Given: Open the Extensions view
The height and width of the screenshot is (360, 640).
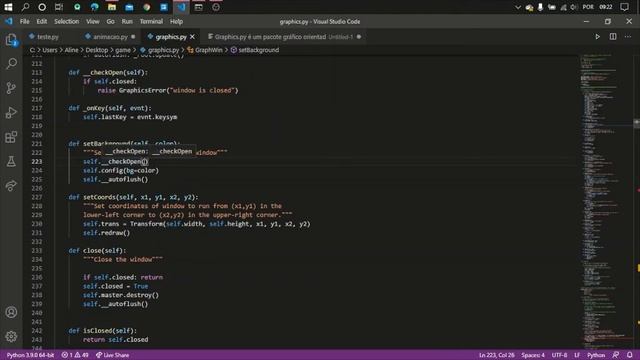Looking at the screenshot, I should [11, 137].
